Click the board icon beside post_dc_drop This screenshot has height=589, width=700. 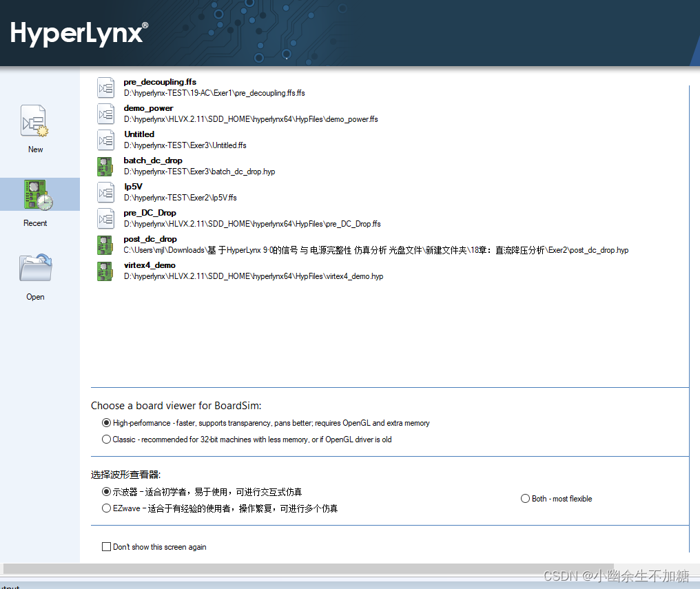tap(105, 245)
